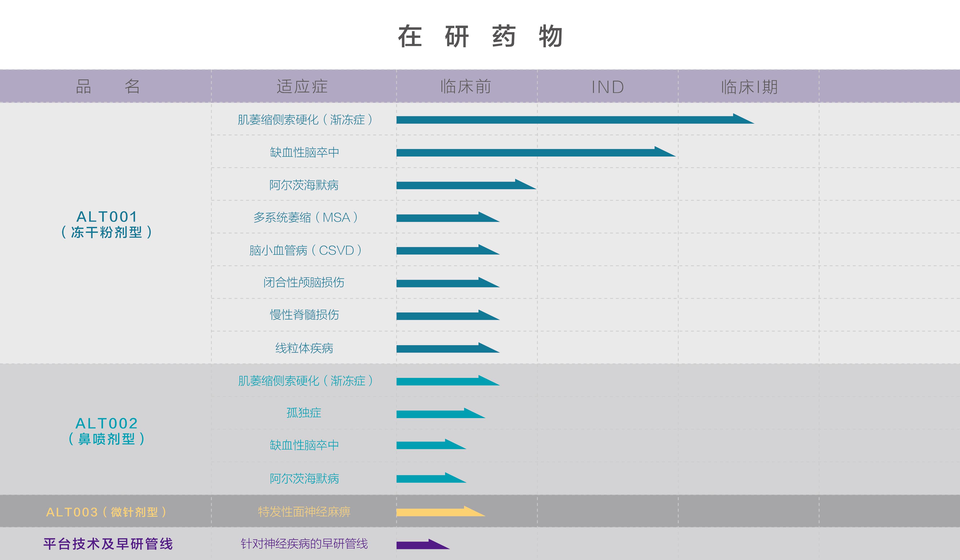Click the 适应症 column header

[302, 86]
